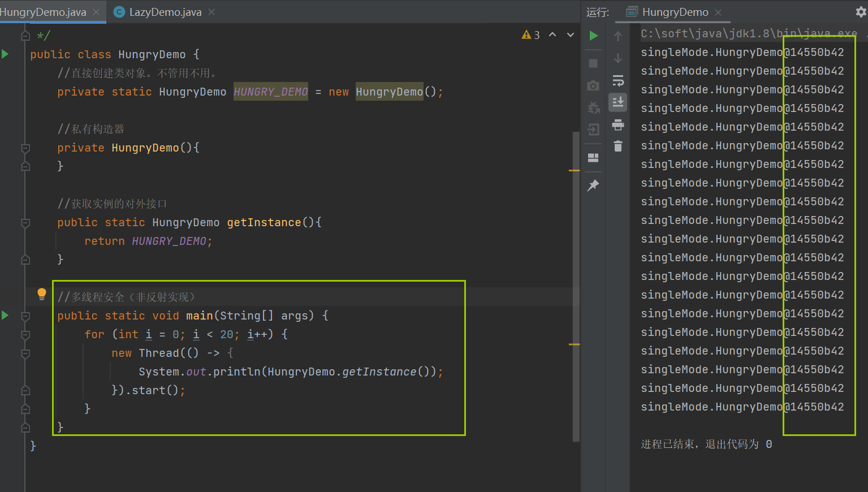This screenshot has width=868, height=492.
Task: Go to previous highlighted problem chevron
Action: [552, 35]
